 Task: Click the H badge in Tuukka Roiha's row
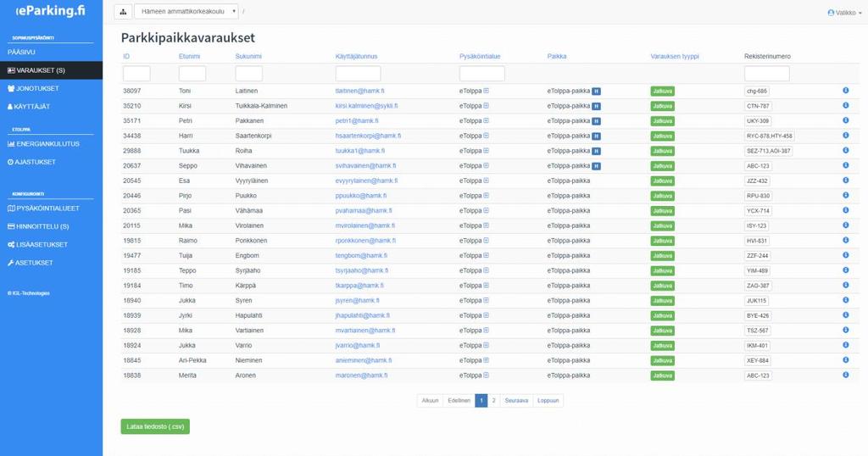(596, 151)
